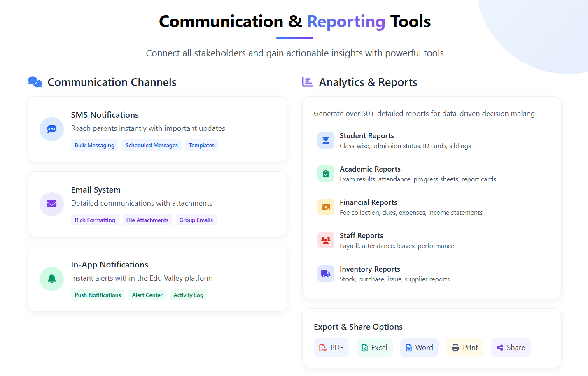Select the Bulk Messaging tag
The width and height of the screenshot is (588, 376).
pos(95,145)
